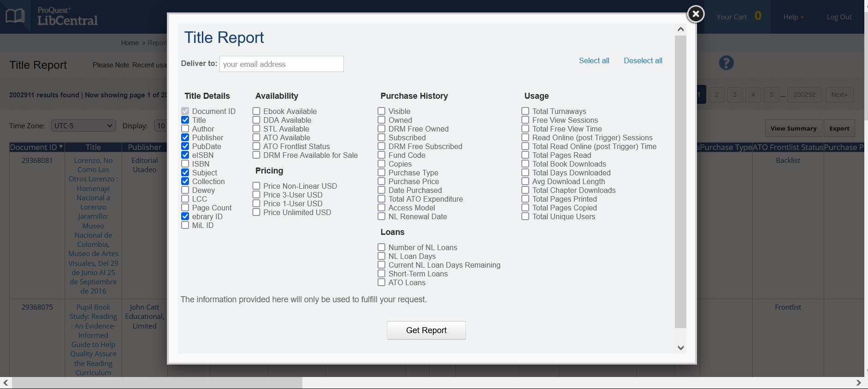Viewport: 868px width, 389px height.
Task: Tick the Total Unique Users checkbox
Action: (525, 216)
